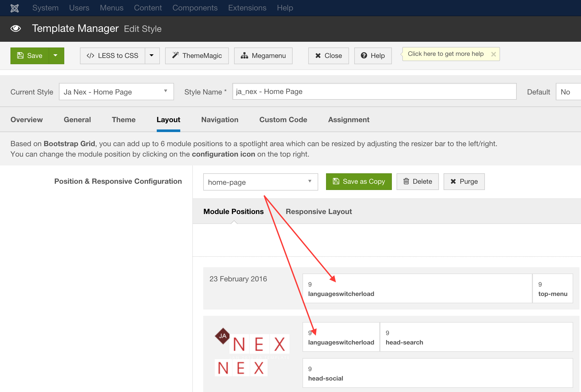Open ThemeMagic
Screen dimensions: 581x392
pyautogui.click(x=197, y=56)
